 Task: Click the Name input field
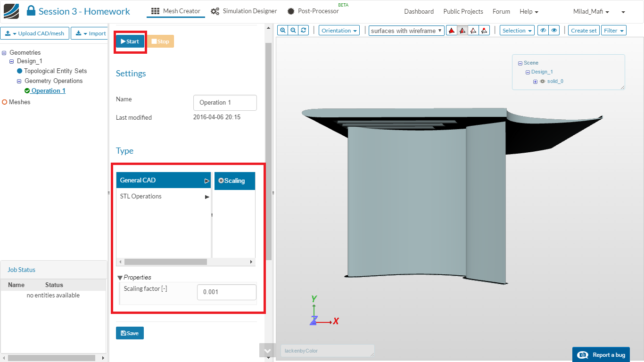pos(225,103)
